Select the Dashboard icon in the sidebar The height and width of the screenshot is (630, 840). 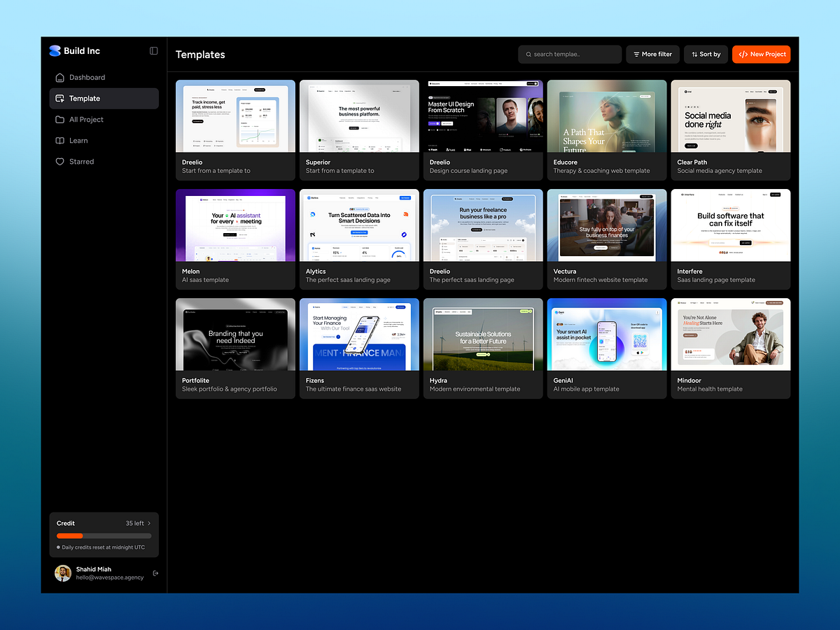point(60,78)
